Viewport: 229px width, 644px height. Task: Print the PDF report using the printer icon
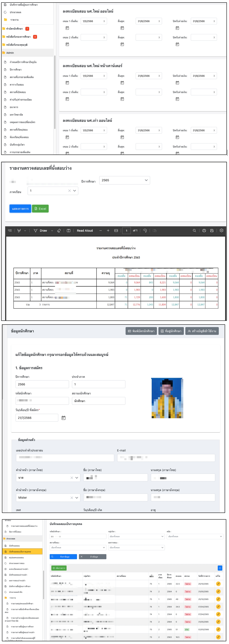click(204, 230)
